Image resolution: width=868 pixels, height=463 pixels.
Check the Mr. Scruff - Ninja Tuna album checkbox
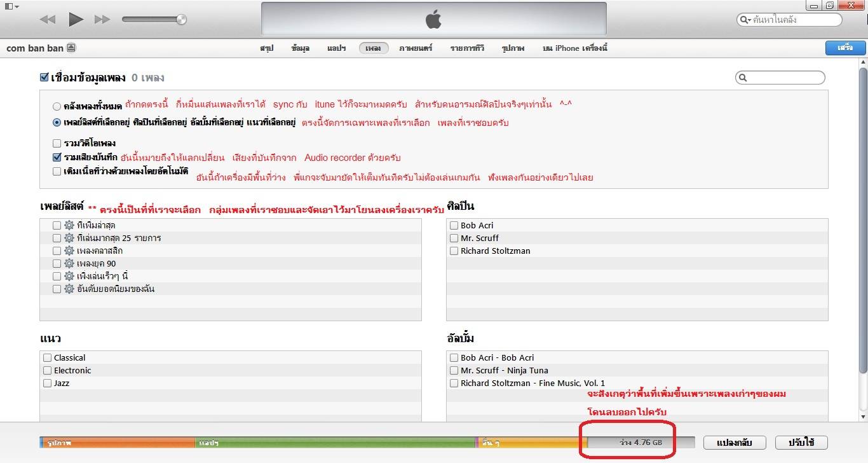point(454,370)
